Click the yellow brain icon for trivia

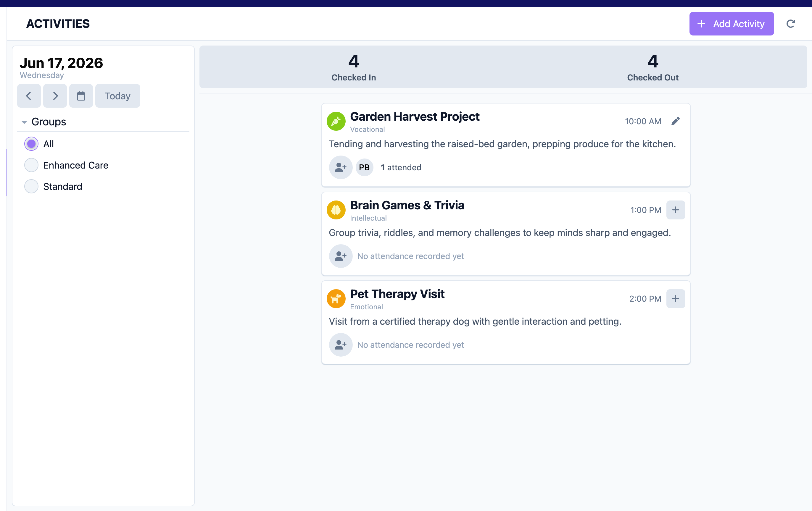coord(336,210)
